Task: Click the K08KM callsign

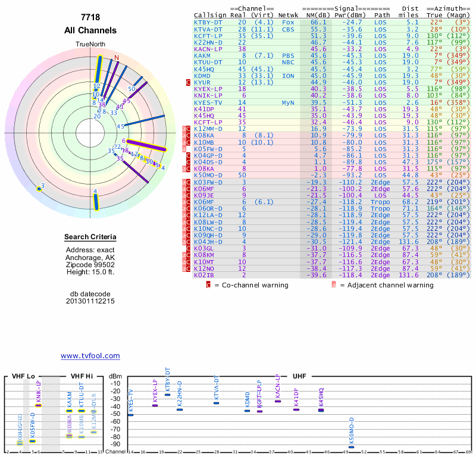Action: pos(204,255)
